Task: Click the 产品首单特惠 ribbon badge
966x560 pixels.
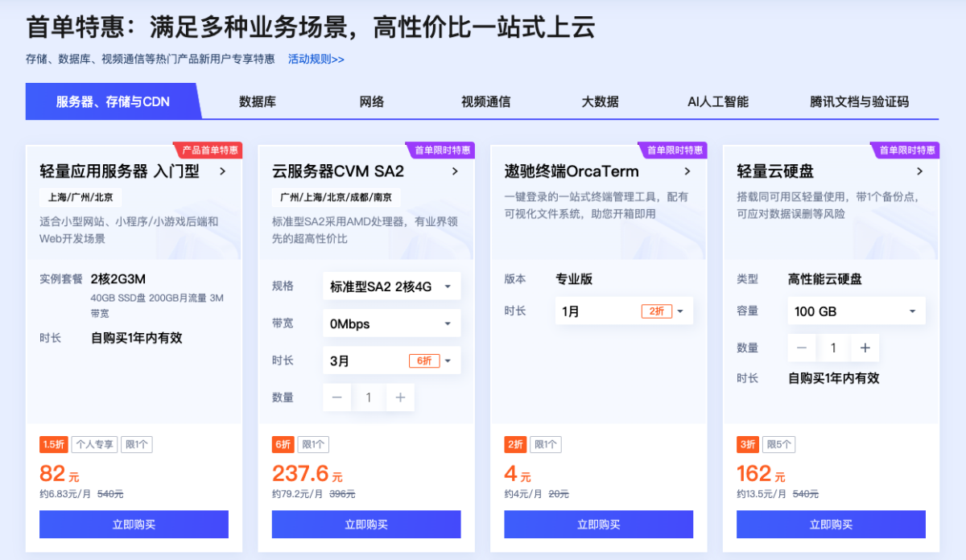Action: click(x=208, y=150)
